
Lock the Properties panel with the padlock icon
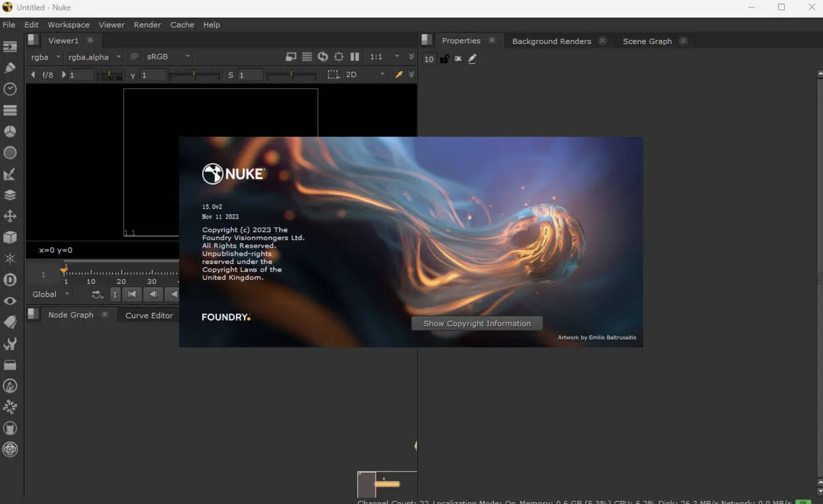click(444, 59)
